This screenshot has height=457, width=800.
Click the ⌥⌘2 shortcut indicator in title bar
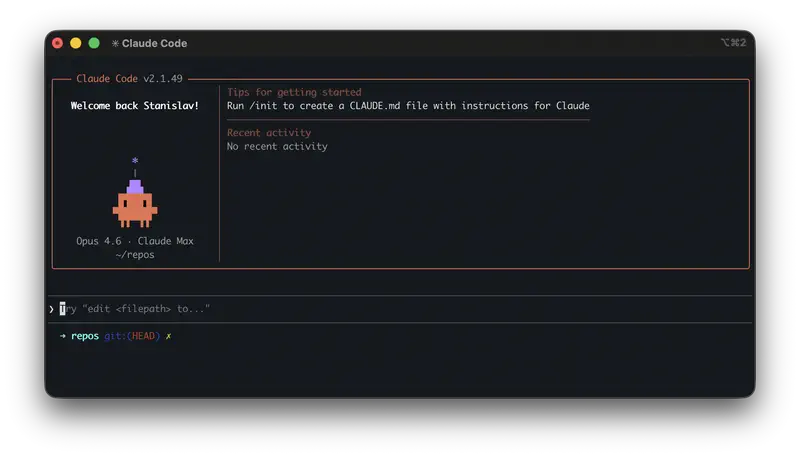[733, 43]
